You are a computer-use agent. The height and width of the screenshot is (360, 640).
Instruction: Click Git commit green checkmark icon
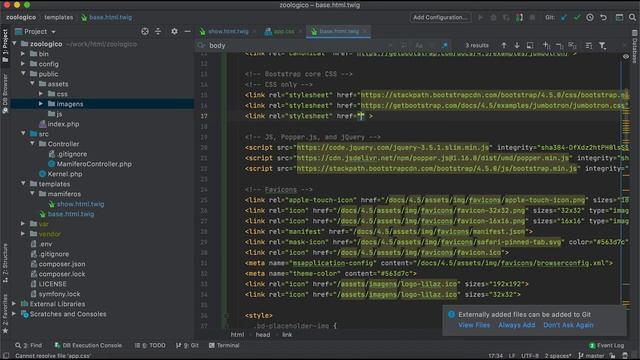(x=577, y=18)
